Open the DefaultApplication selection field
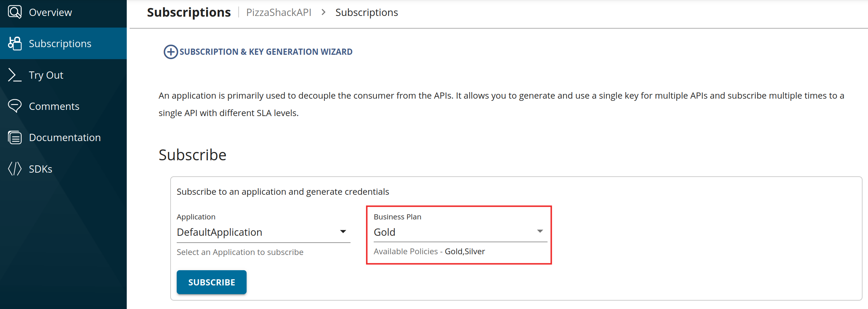 [257, 232]
